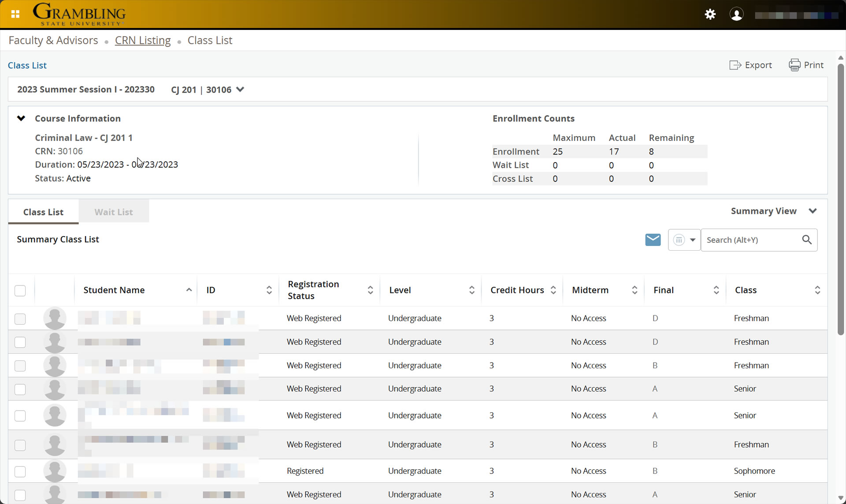Click the search magnifier in the search box
The image size is (846, 504).
point(807,240)
